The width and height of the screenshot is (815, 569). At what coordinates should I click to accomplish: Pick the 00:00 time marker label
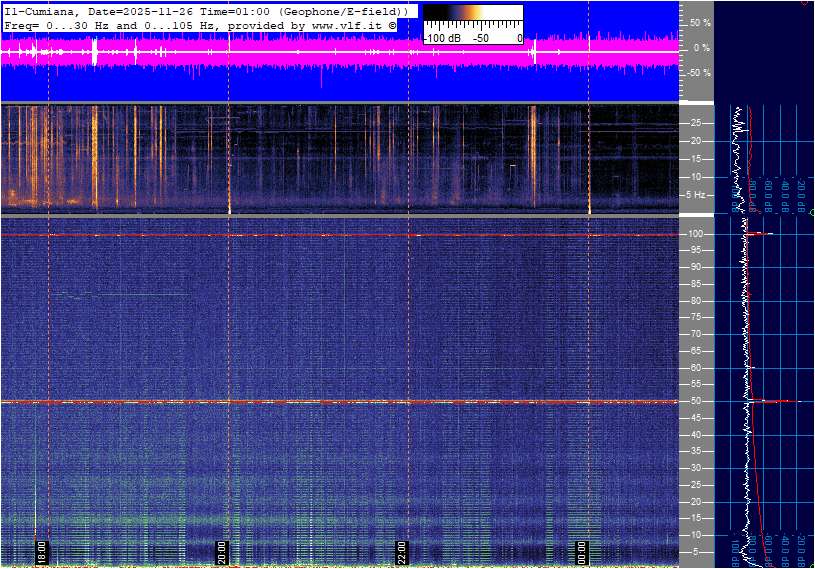coord(582,552)
